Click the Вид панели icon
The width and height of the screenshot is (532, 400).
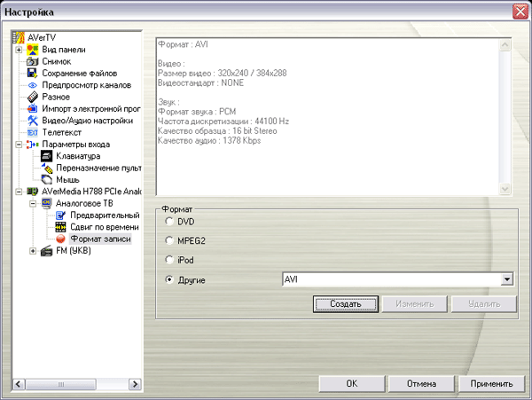(33, 50)
